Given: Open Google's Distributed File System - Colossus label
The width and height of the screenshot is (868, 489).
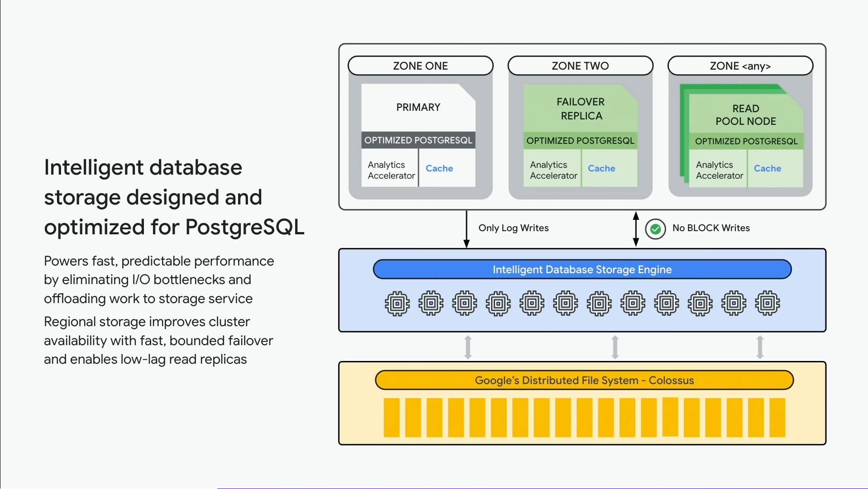Looking at the screenshot, I should point(584,380).
